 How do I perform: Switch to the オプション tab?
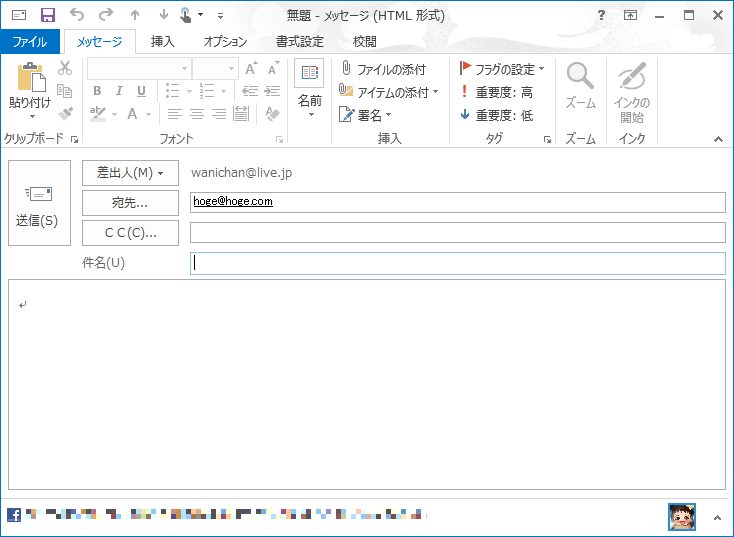[225, 42]
